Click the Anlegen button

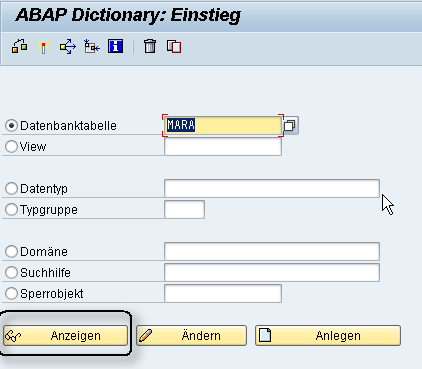pyautogui.click(x=328, y=335)
